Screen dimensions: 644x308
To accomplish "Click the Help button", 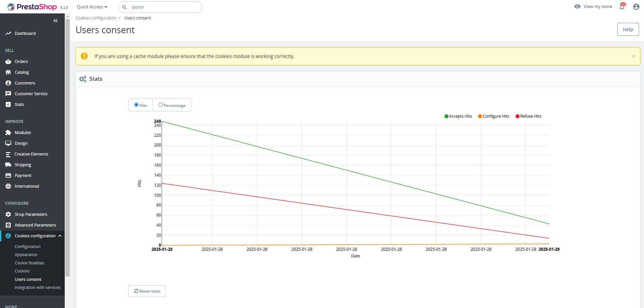I will tap(628, 29).
